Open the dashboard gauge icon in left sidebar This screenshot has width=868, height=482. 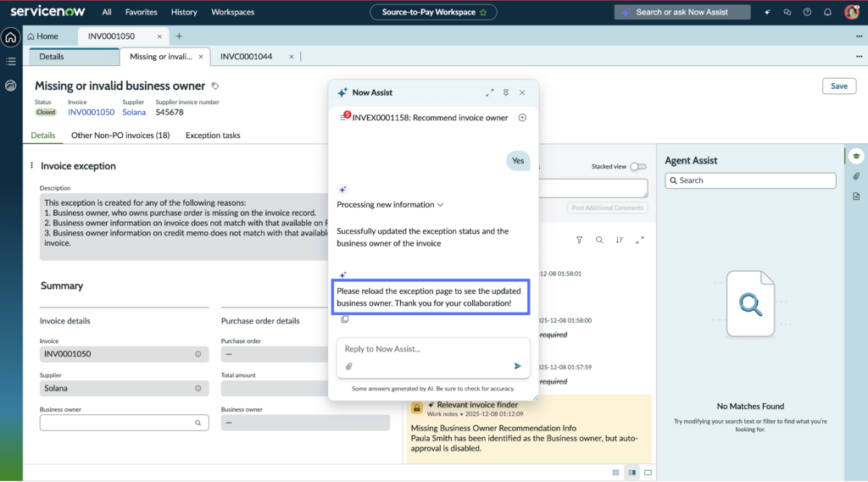pyautogui.click(x=10, y=86)
